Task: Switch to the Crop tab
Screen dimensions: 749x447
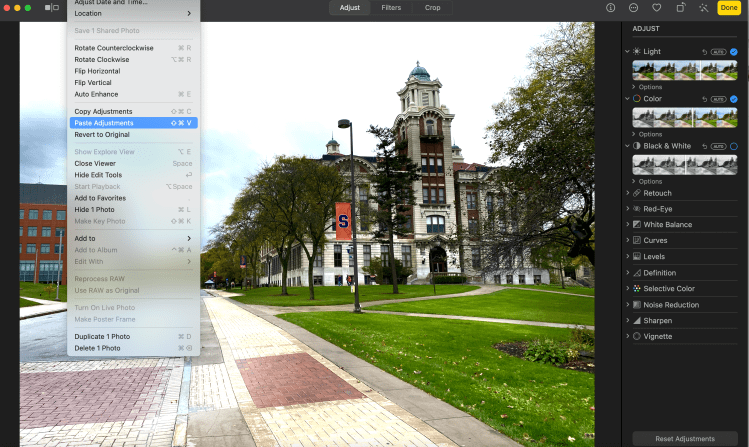Action: [433, 8]
